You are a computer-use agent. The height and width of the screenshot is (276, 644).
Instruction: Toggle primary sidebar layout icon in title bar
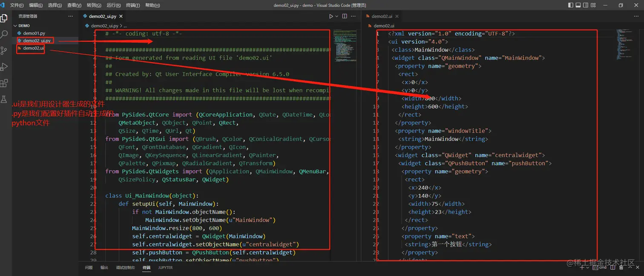coord(571,5)
